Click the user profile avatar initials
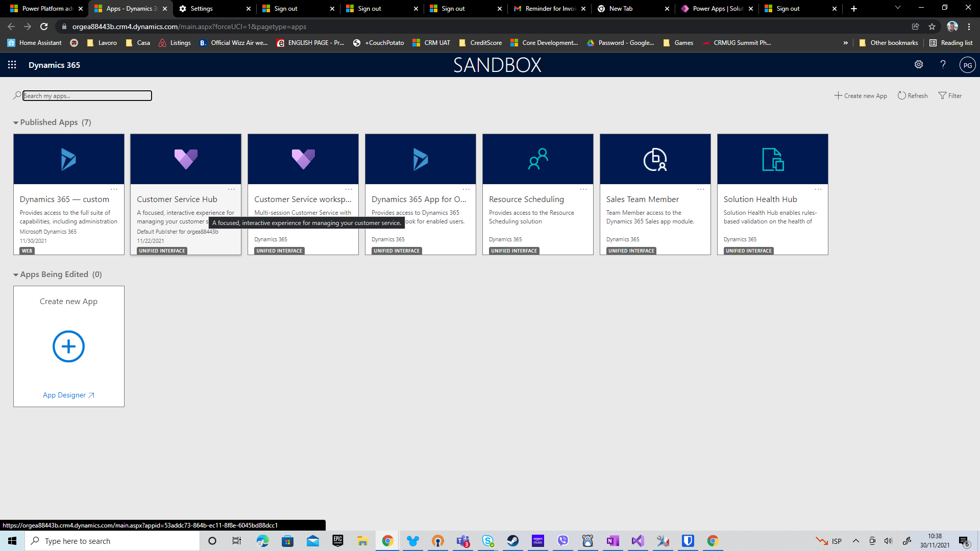The height and width of the screenshot is (551, 980). pos(967,65)
